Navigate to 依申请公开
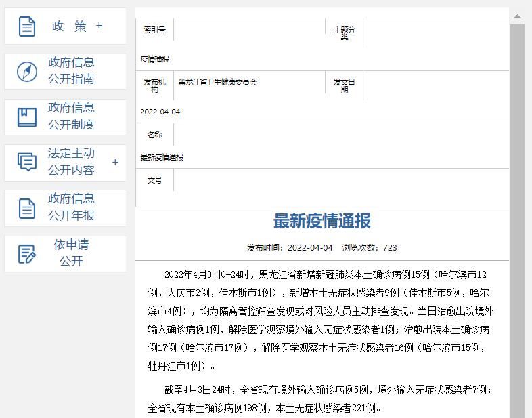Viewport: 532px width, 418px height. point(71,253)
